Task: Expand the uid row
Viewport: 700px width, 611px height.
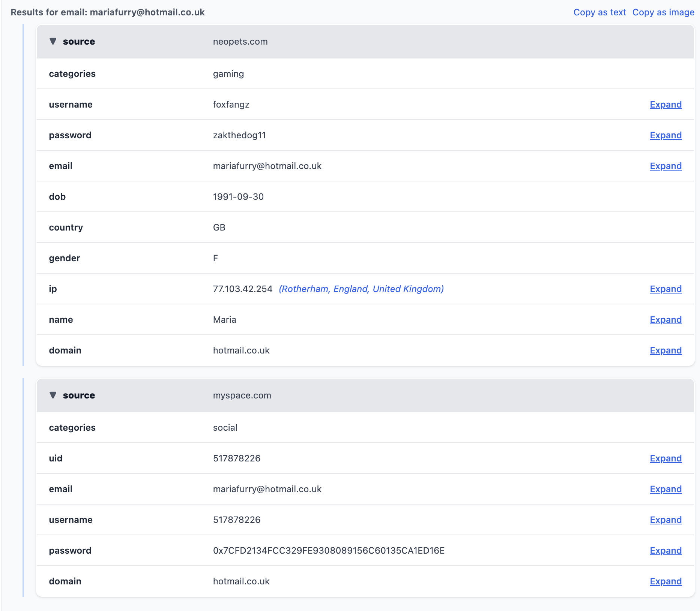Action: pyautogui.click(x=665, y=458)
